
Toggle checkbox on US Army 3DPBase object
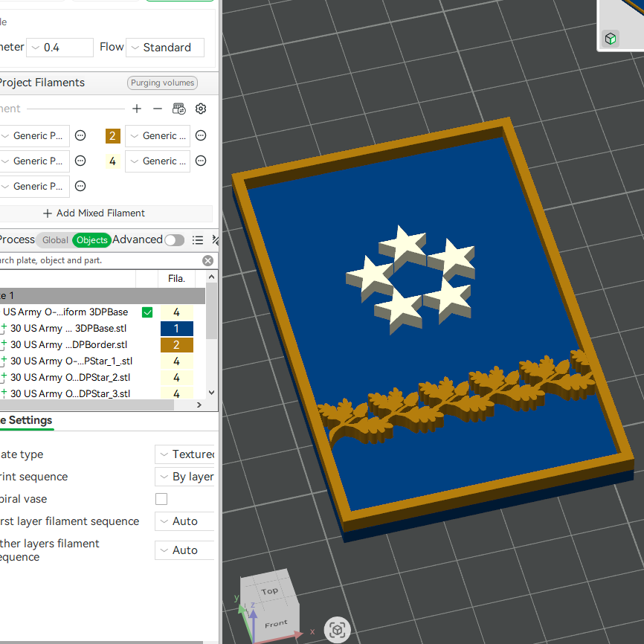point(147,312)
